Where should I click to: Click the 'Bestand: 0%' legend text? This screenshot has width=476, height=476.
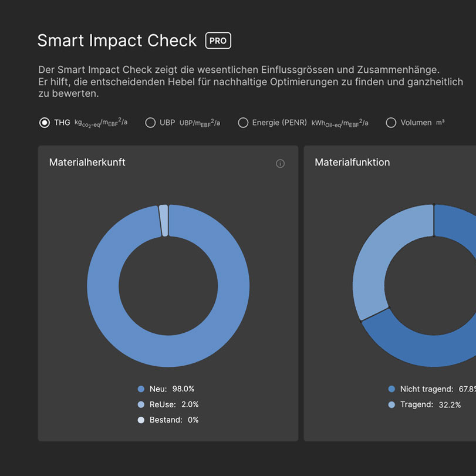coord(174,420)
